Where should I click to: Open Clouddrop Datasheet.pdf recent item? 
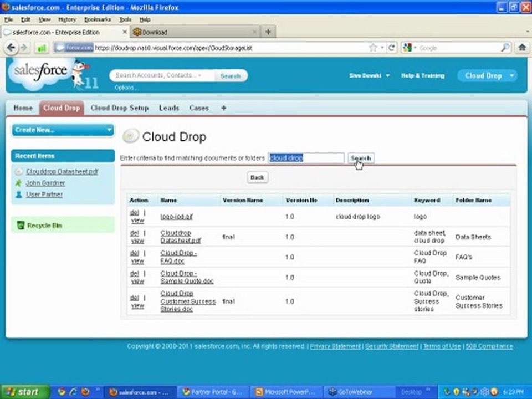pyautogui.click(x=62, y=172)
